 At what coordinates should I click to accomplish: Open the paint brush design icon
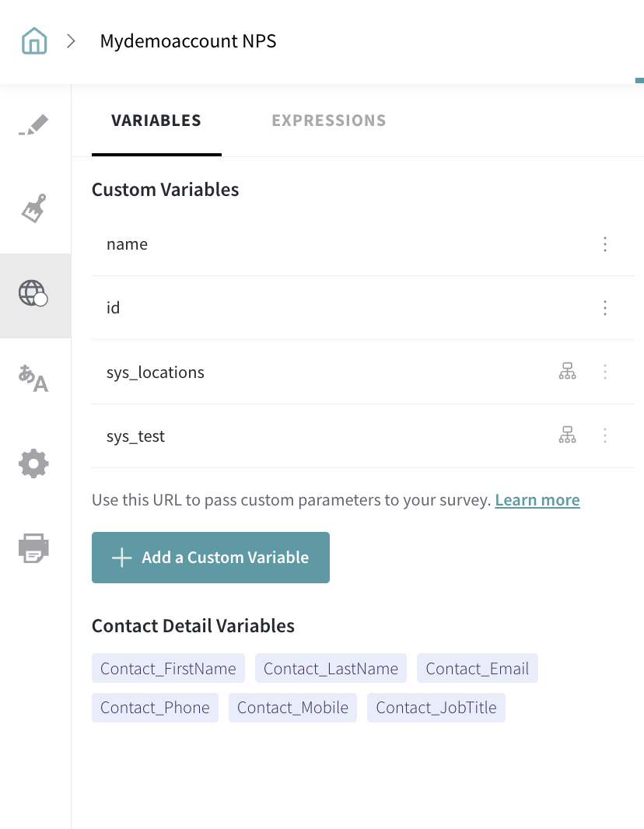pyautogui.click(x=33, y=208)
